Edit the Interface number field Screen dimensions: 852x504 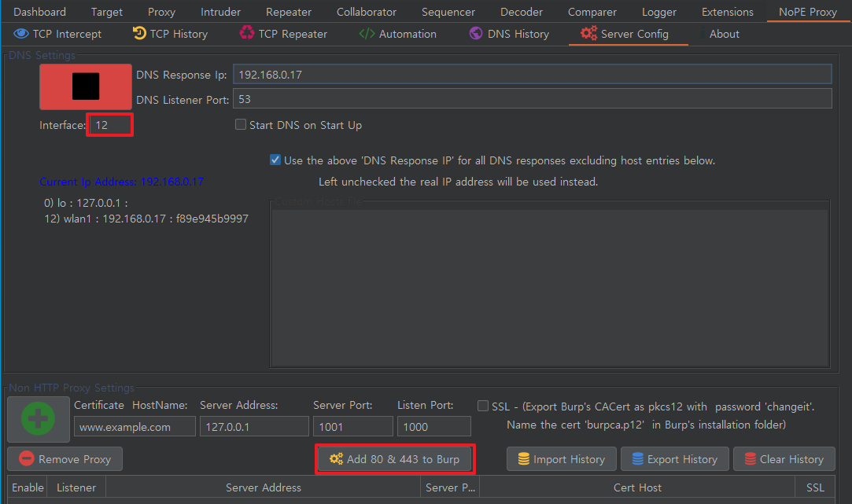(110, 125)
